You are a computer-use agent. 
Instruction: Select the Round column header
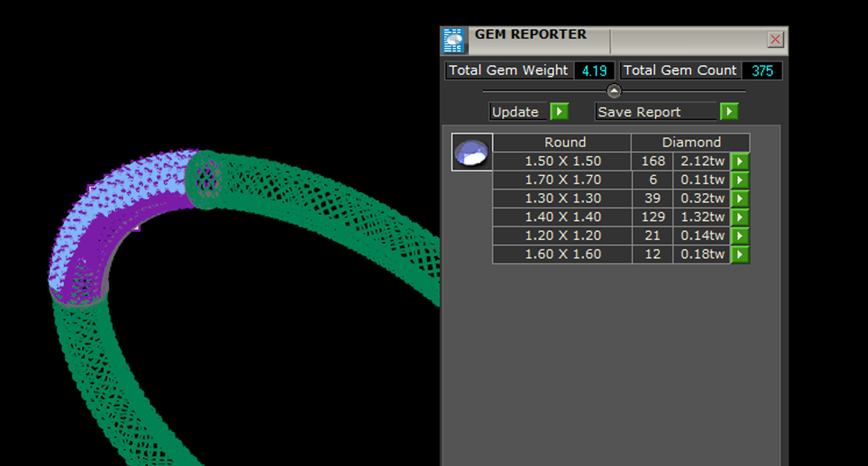tap(562, 143)
